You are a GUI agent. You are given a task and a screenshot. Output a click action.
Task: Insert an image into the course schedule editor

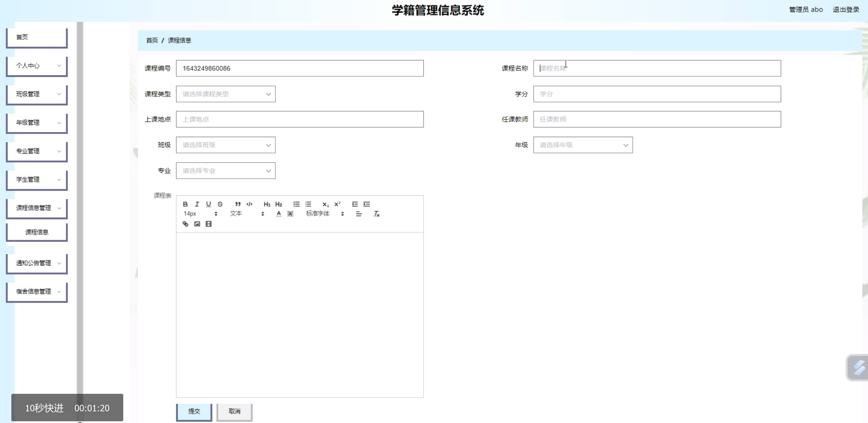(x=197, y=224)
